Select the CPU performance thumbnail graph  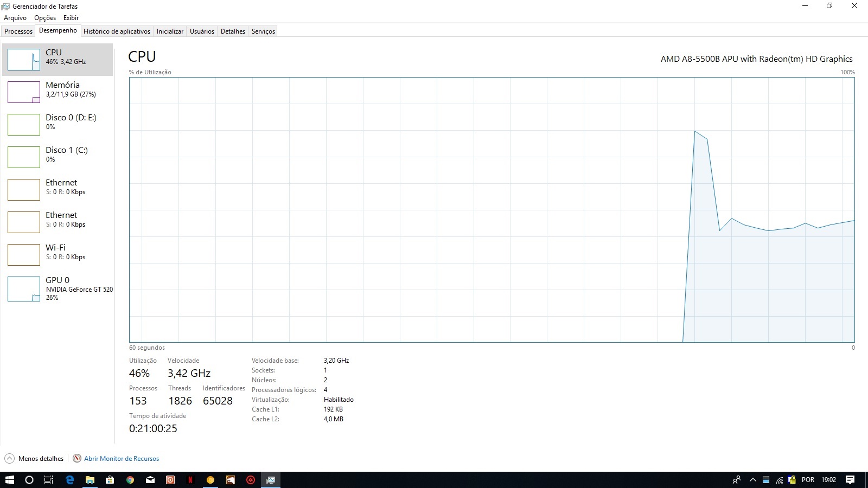click(24, 60)
